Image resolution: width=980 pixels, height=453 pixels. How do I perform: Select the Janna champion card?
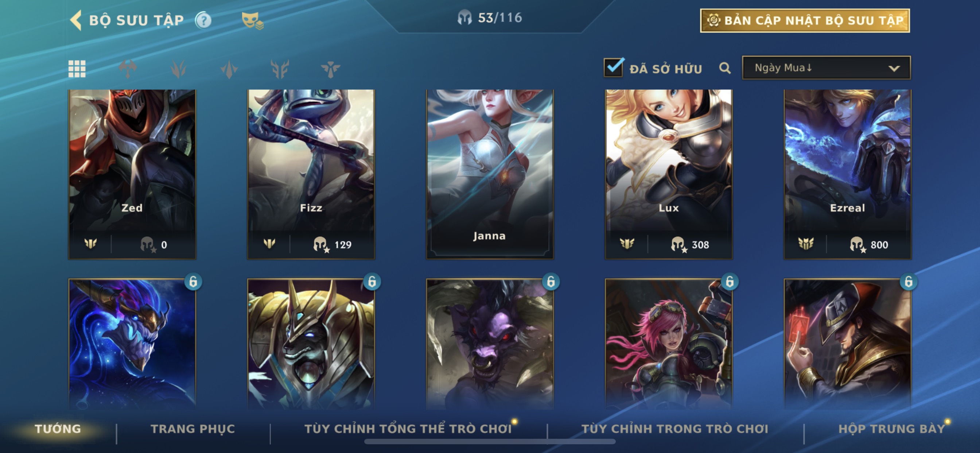[x=490, y=174]
